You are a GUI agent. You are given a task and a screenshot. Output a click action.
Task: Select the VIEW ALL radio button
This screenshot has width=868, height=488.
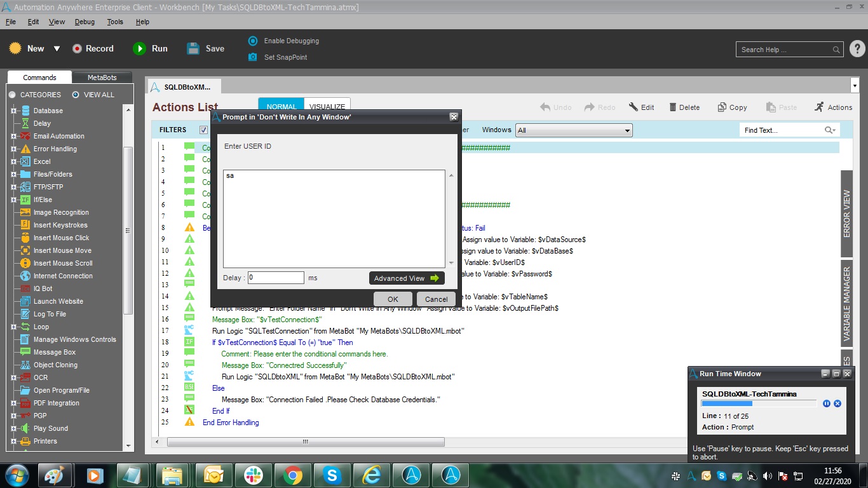(76, 95)
